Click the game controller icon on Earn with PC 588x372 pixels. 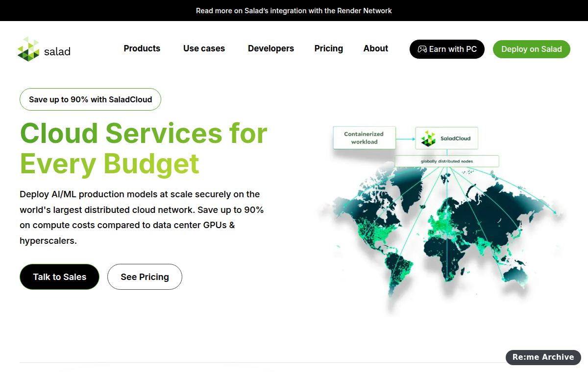pyautogui.click(x=422, y=49)
